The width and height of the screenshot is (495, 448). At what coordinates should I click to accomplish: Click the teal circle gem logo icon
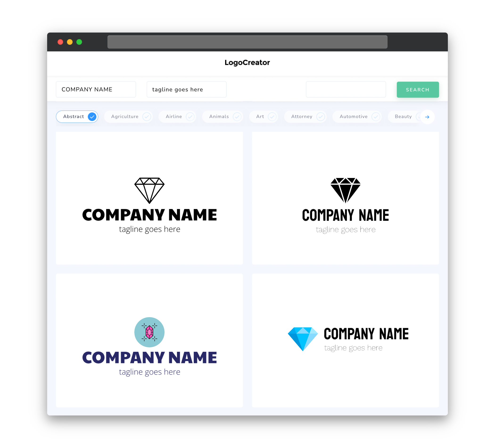click(x=150, y=332)
